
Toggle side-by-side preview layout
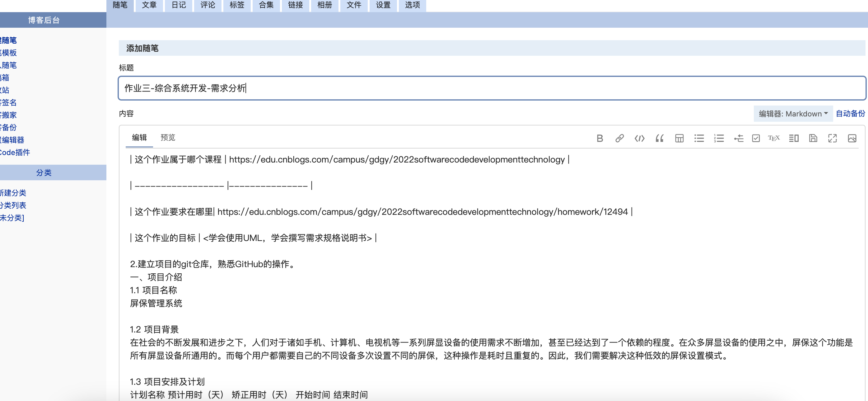click(x=794, y=138)
